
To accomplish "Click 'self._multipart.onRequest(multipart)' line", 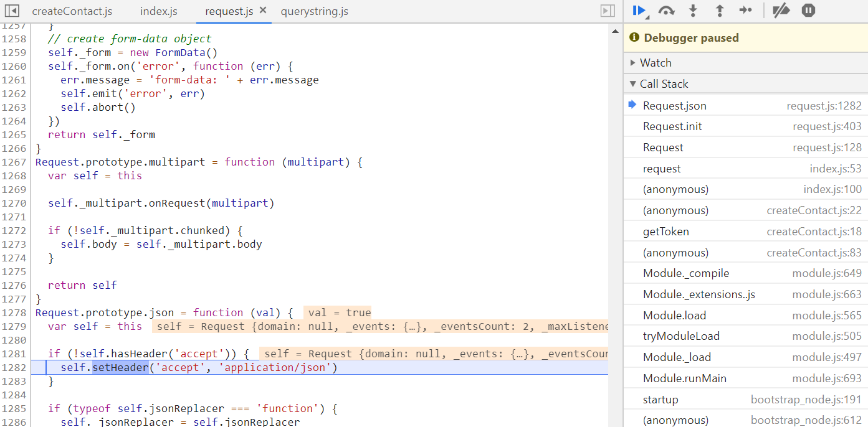I will pos(161,203).
